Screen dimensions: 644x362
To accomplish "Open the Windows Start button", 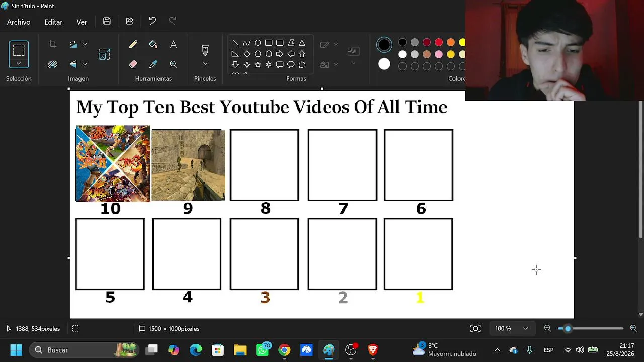I will point(16,350).
